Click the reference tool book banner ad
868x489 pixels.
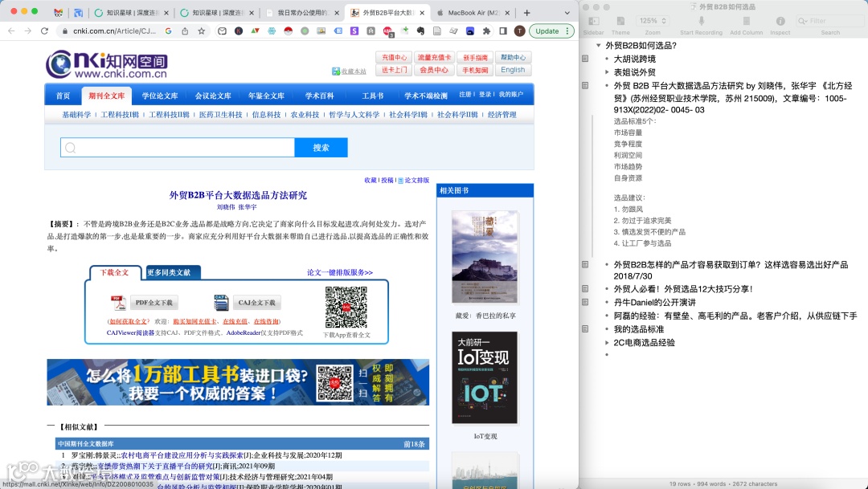coord(238,382)
